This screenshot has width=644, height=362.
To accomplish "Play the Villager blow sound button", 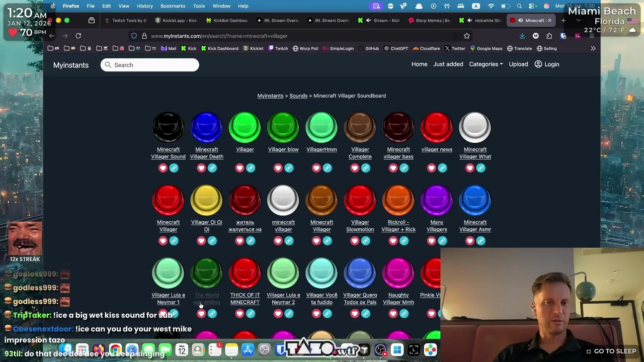I will pyautogui.click(x=283, y=128).
